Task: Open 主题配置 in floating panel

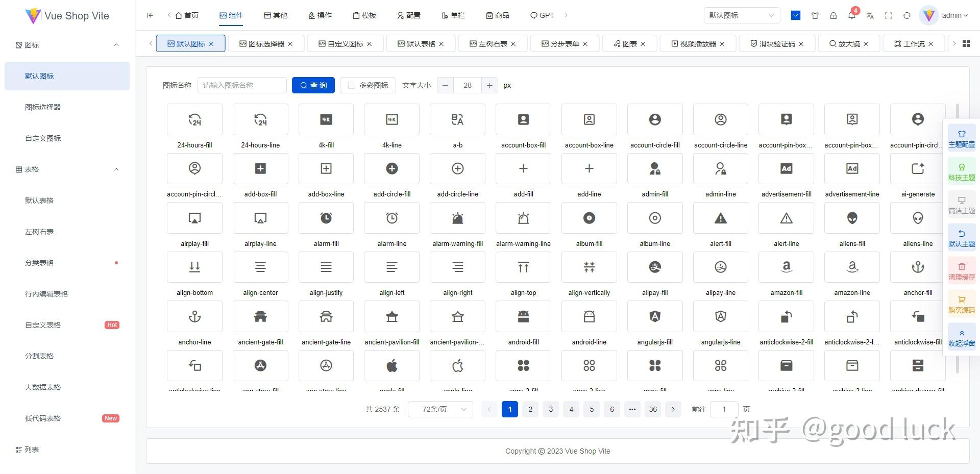Action: tap(962, 139)
